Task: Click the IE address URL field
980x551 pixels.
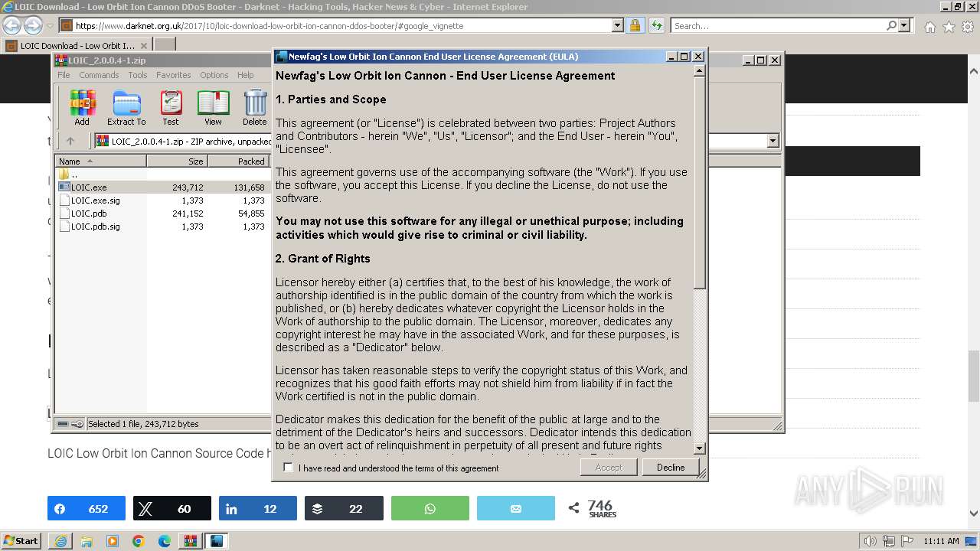Action: pyautogui.click(x=343, y=26)
